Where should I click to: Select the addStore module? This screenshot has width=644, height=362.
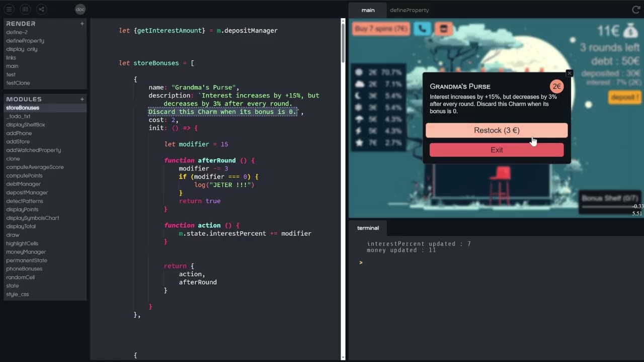[x=18, y=142]
